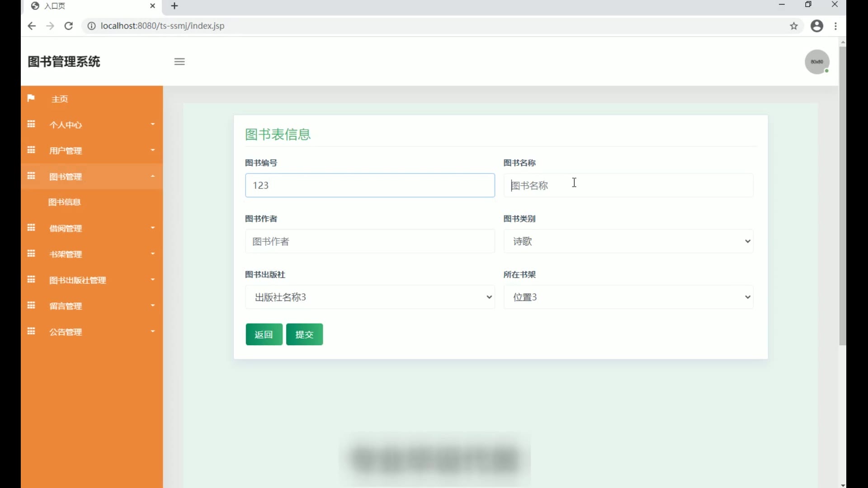Click the page vertical scrollbar
The image size is (868, 488).
coord(842,194)
